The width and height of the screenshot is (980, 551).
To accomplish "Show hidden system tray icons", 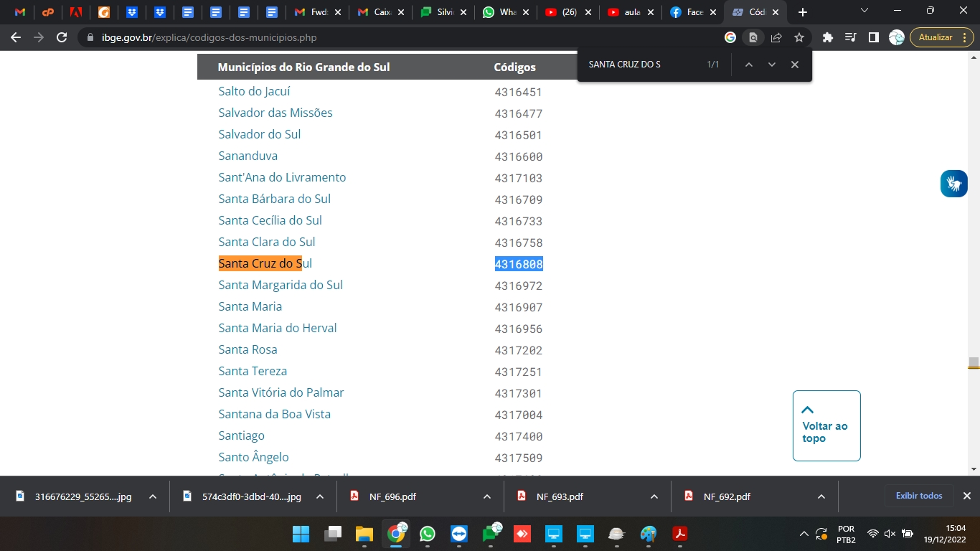I will click(x=804, y=534).
